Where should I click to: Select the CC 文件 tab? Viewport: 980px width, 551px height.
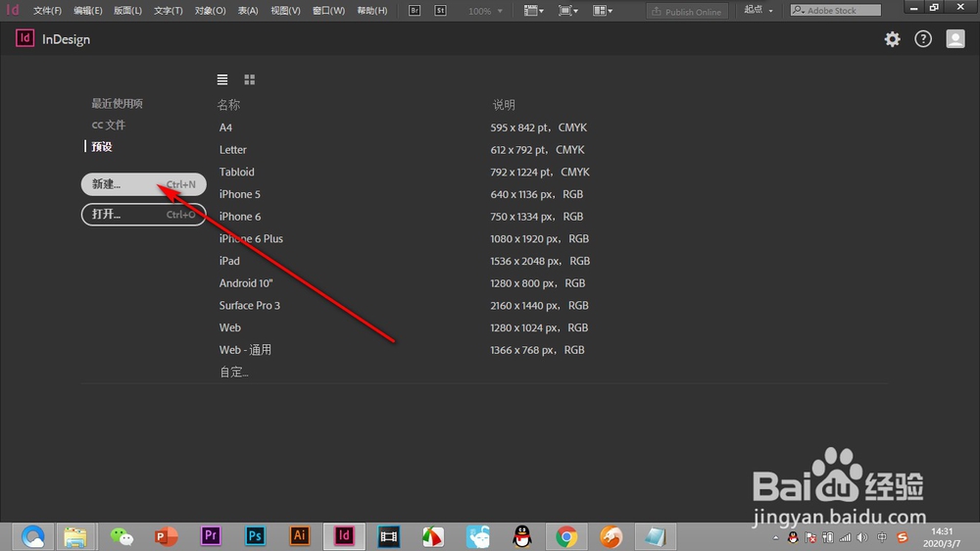point(109,125)
